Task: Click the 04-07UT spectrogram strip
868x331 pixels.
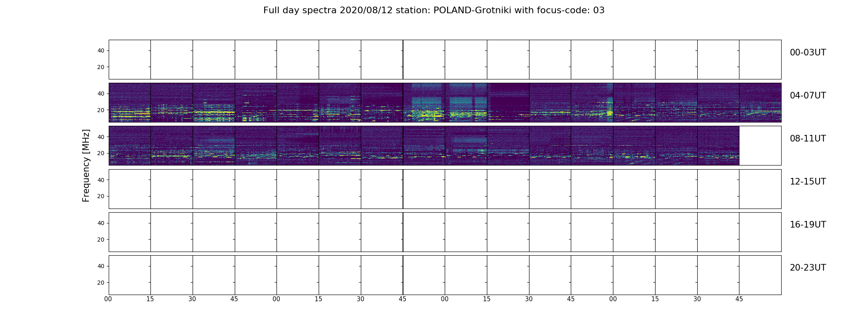Action: (445, 103)
